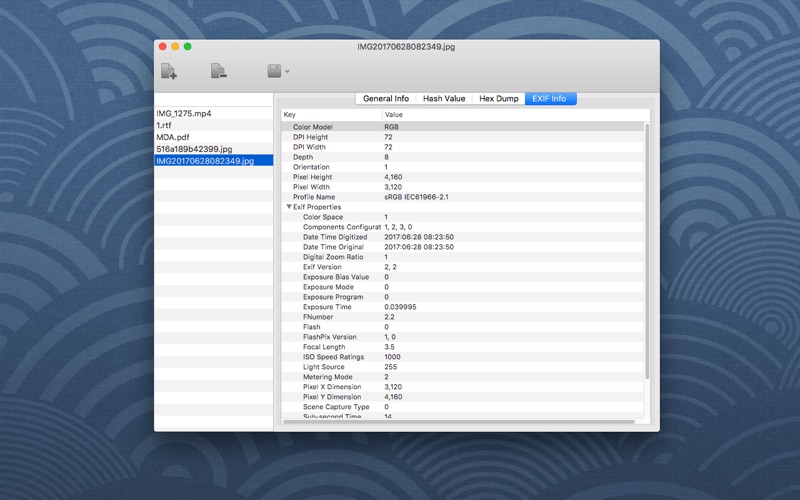
Task: Select the Focal Length row
Action: [x=462, y=347]
